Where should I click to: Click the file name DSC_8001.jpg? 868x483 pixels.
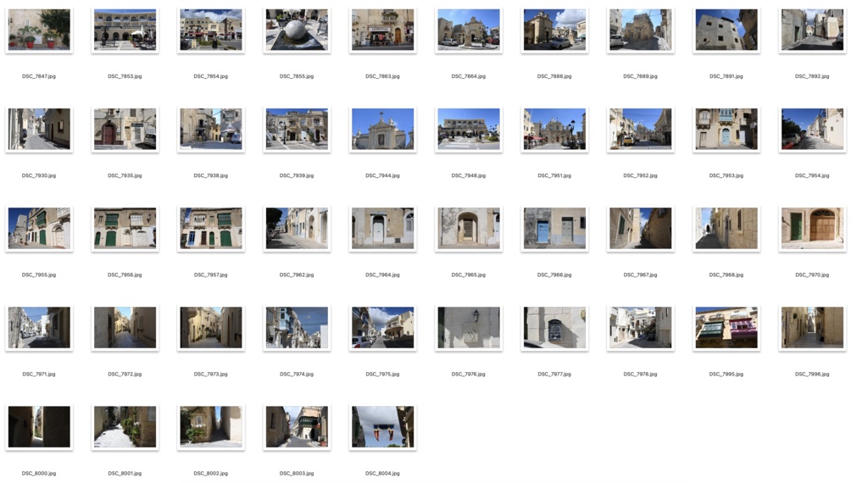pos(125,474)
